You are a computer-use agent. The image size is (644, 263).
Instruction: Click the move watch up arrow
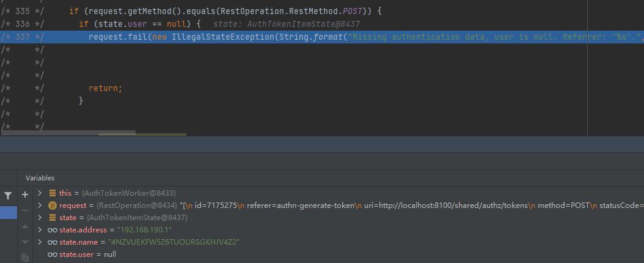pyautogui.click(x=25, y=226)
